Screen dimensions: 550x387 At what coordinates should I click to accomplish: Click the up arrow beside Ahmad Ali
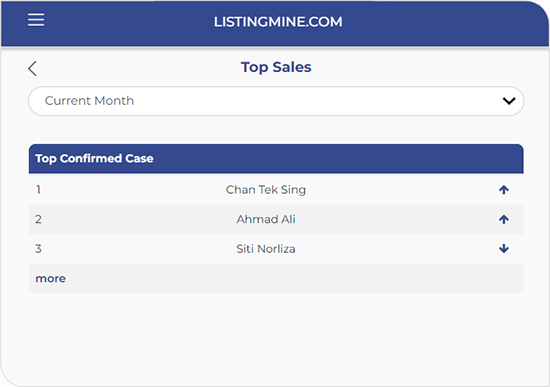click(504, 219)
